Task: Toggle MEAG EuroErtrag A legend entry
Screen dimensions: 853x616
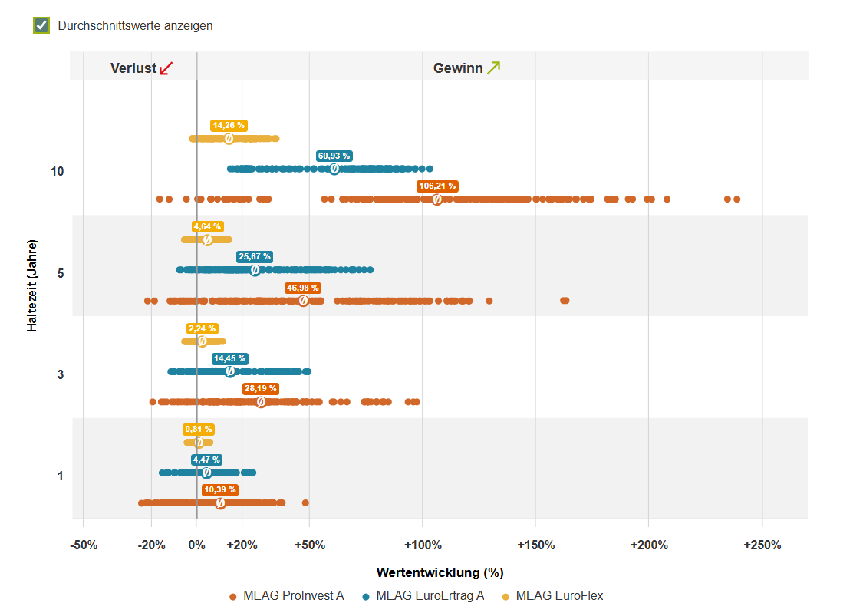Action: coord(430,595)
